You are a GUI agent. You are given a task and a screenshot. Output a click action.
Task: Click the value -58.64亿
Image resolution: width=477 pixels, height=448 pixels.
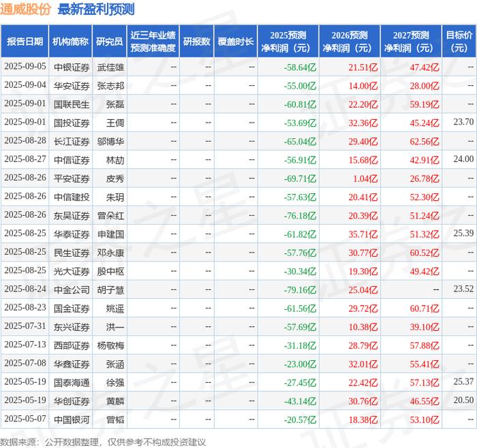300,67
